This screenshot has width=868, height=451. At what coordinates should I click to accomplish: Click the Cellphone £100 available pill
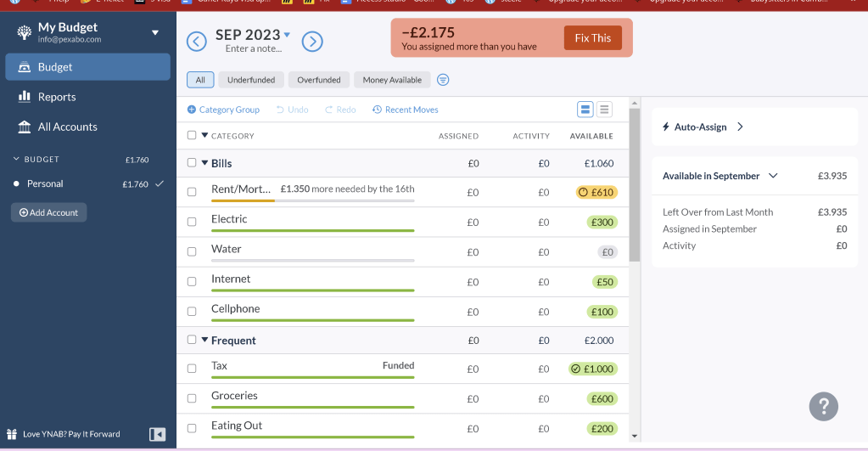602,312
